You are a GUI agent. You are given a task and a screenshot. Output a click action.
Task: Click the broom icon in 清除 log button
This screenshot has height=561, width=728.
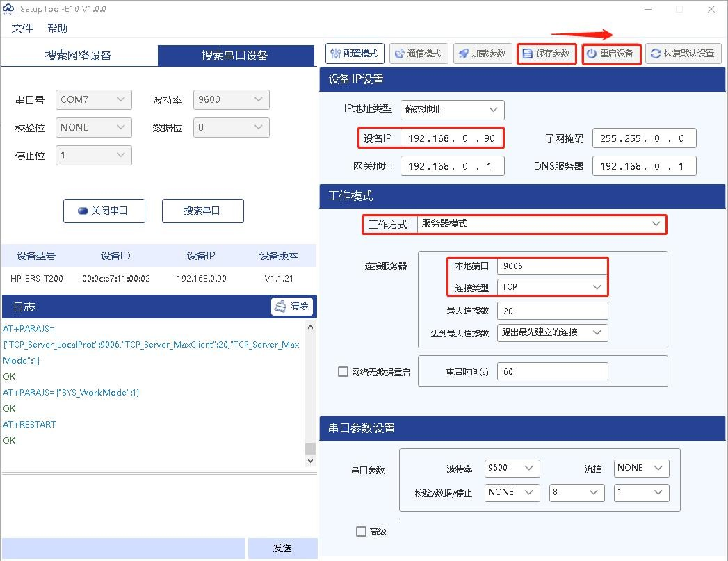[280, 307]
